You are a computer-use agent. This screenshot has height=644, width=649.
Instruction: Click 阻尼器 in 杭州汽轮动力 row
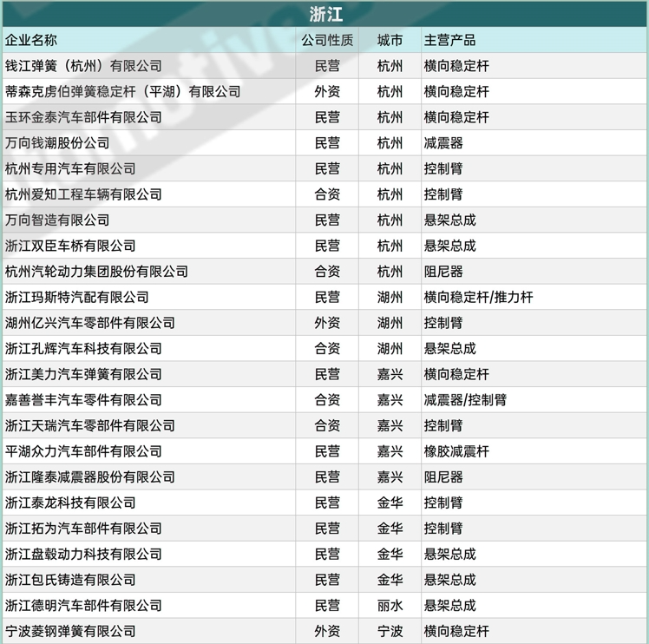coord(442,272)
